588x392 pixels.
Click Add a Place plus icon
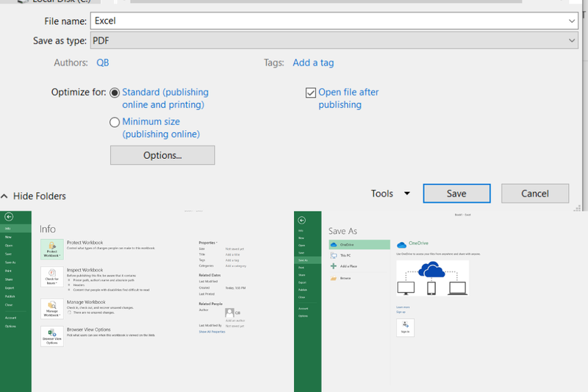(x=334, y=266)
